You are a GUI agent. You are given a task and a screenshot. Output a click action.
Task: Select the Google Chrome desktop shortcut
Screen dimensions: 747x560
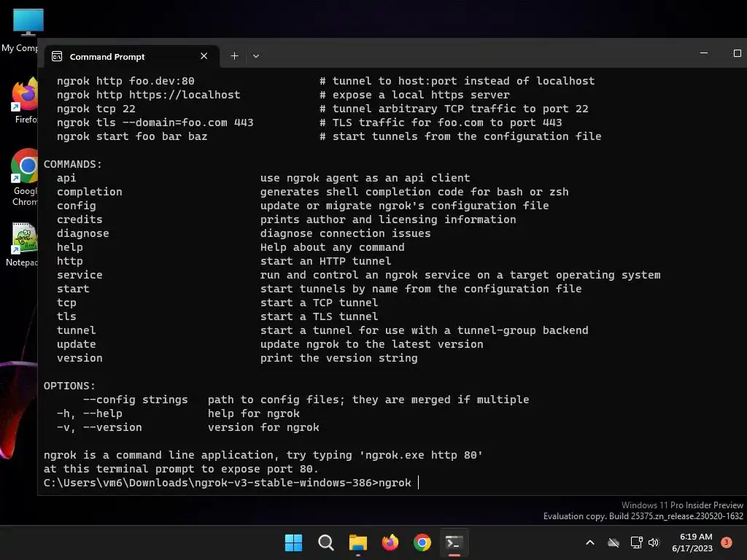point(24,177)
